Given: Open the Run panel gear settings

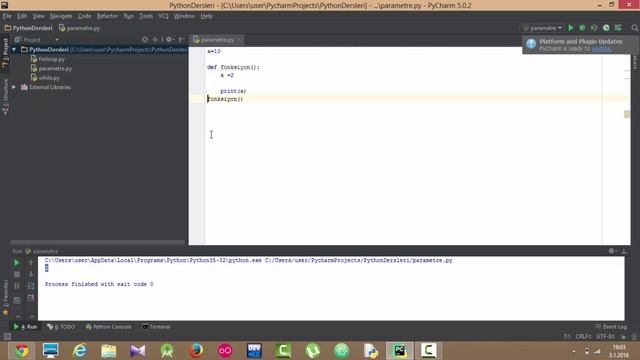Looking at the screenshot, I should coord(612,251).
